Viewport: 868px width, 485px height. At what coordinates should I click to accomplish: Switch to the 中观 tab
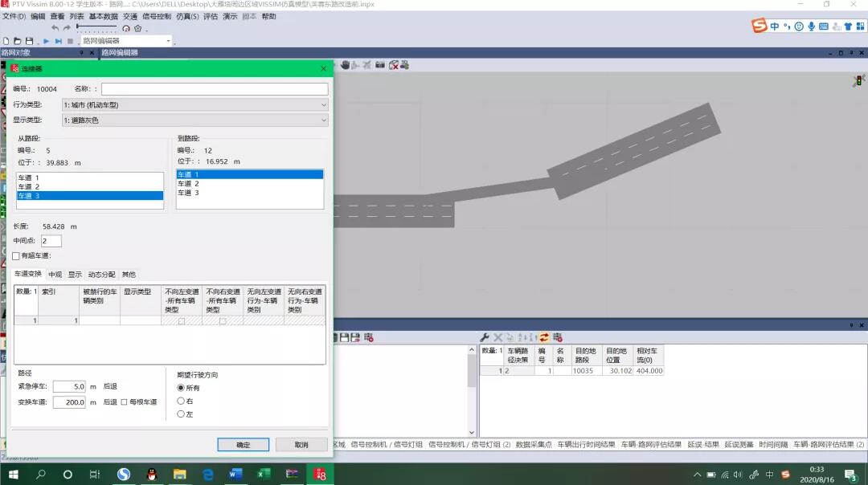coord(55,275)
